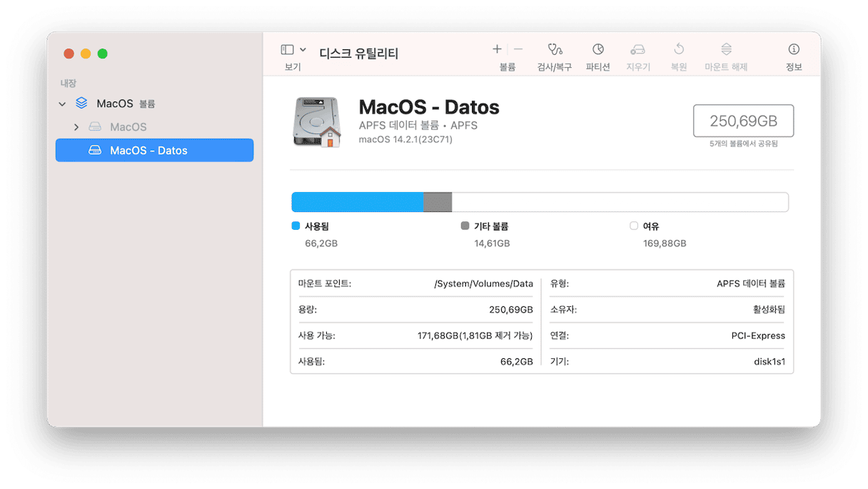Click the disk1s1 device value

pyautogui.click(x=769, y=361)
